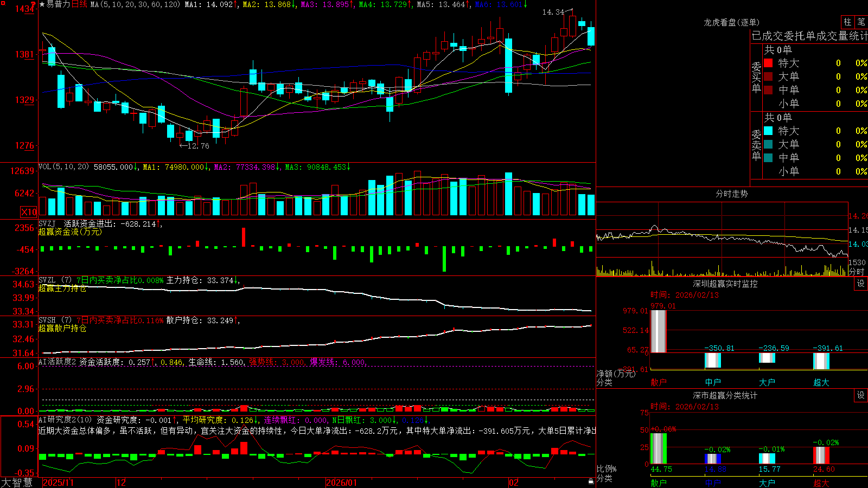Click the 深市超赢分类统计 panel title
Image resolution: width=868 pixels, height=488 pixels.
point(725,395)
